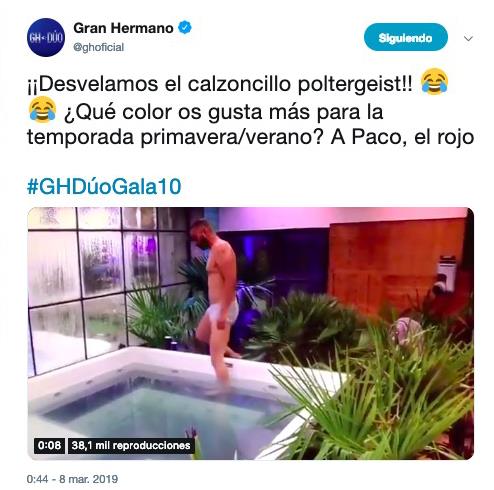The width and height of the screenshot is (494, 490).
Task: Visit the @ghoficial handle
Action: [x=98, y=47]
